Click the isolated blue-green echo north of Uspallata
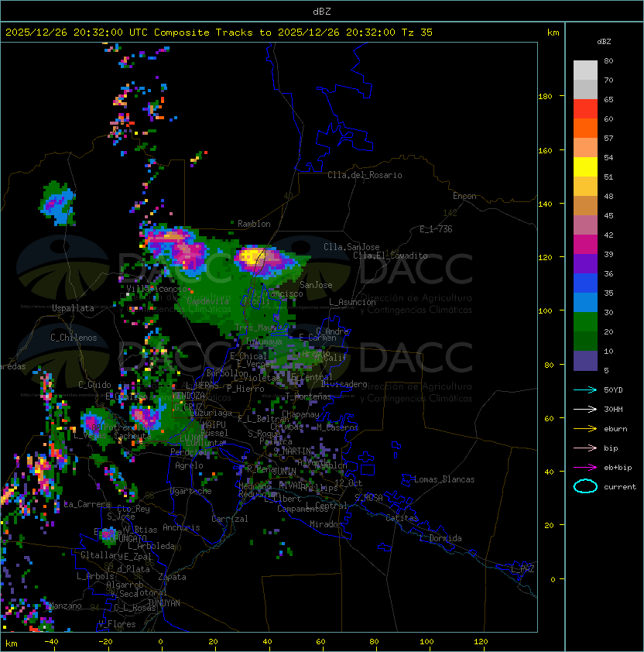 click(x=59, y=203)
